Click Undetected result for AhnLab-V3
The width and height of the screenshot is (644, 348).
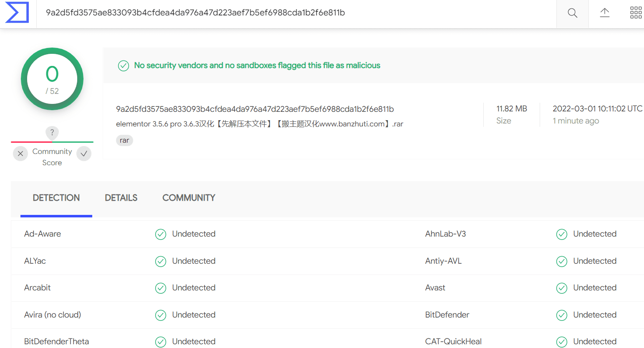point(595,234)
